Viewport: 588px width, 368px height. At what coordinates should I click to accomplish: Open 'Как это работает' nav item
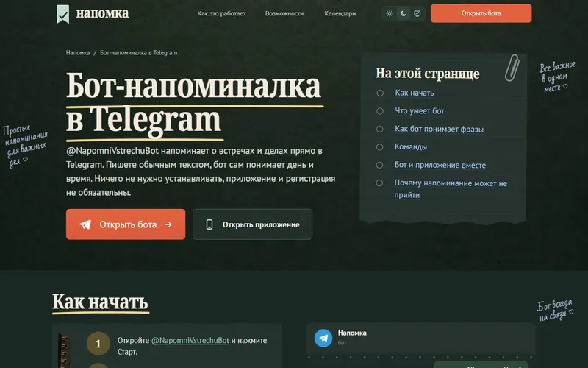pos(222,13)
